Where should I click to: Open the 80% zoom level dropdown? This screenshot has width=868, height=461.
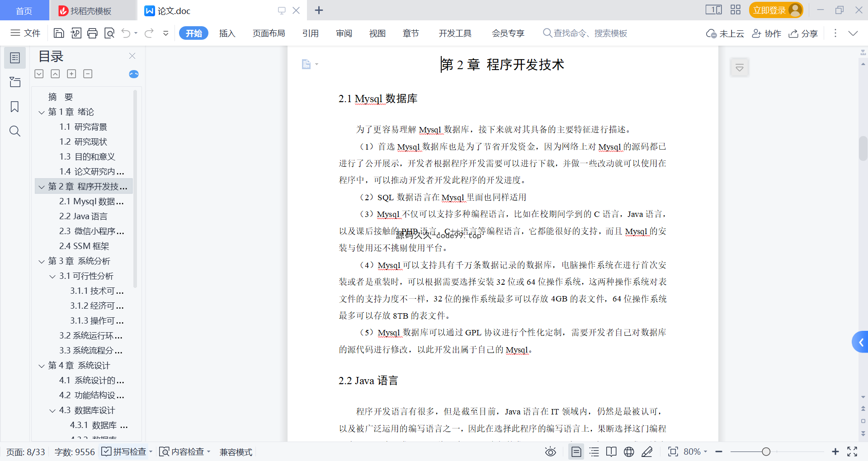[x=695, y=452]
